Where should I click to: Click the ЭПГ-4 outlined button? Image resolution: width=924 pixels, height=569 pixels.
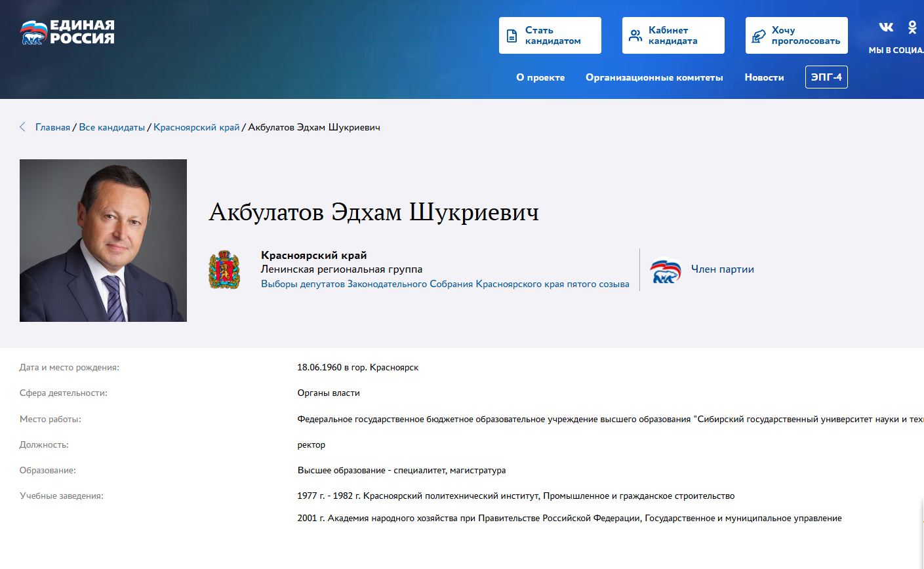pos(826,77)
